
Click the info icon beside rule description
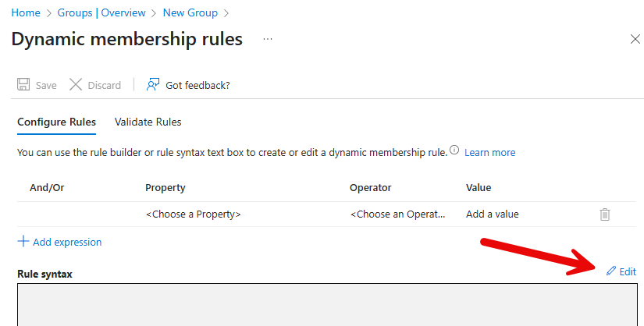(454, 151)
